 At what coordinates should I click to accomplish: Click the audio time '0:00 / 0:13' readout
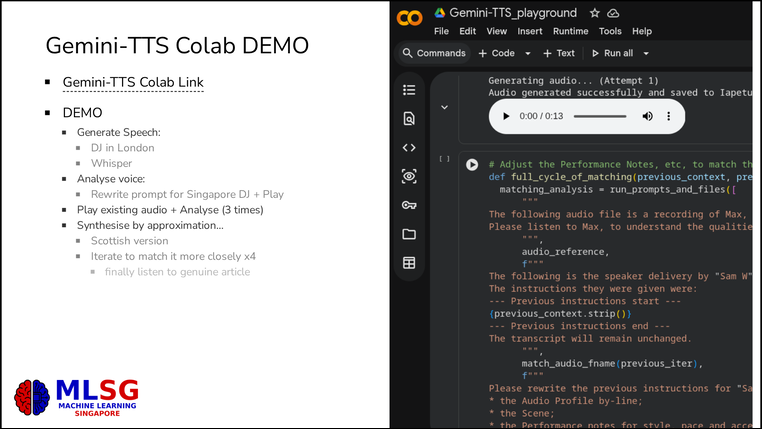point(541,116)
